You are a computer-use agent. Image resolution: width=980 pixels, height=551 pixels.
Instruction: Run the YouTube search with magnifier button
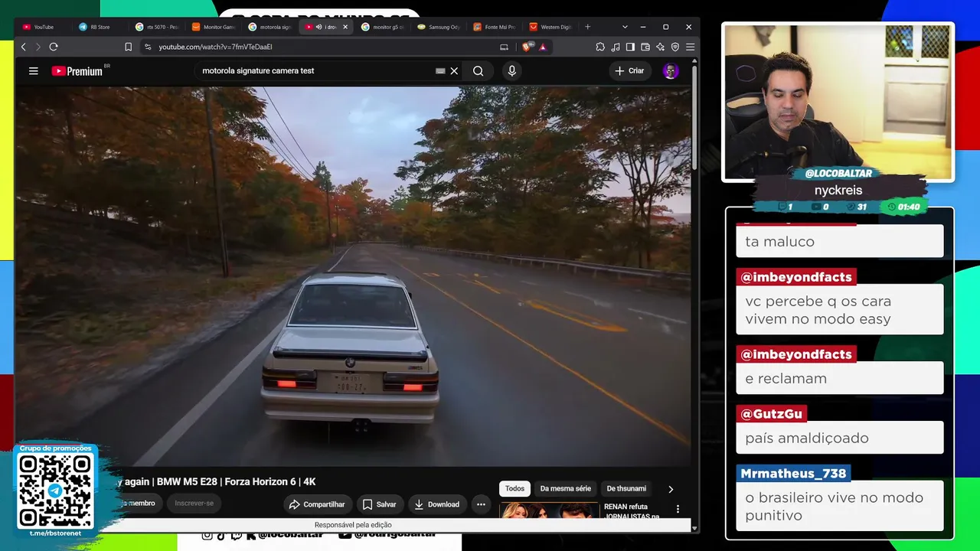coord(478,71)
